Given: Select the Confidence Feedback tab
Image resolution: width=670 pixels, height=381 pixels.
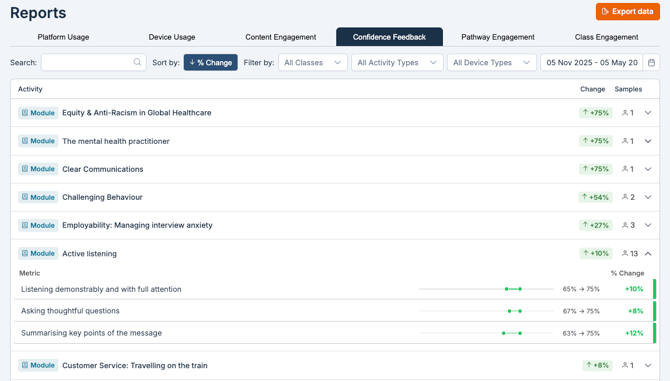Looking at the screenshot, I should click(389, 37).
